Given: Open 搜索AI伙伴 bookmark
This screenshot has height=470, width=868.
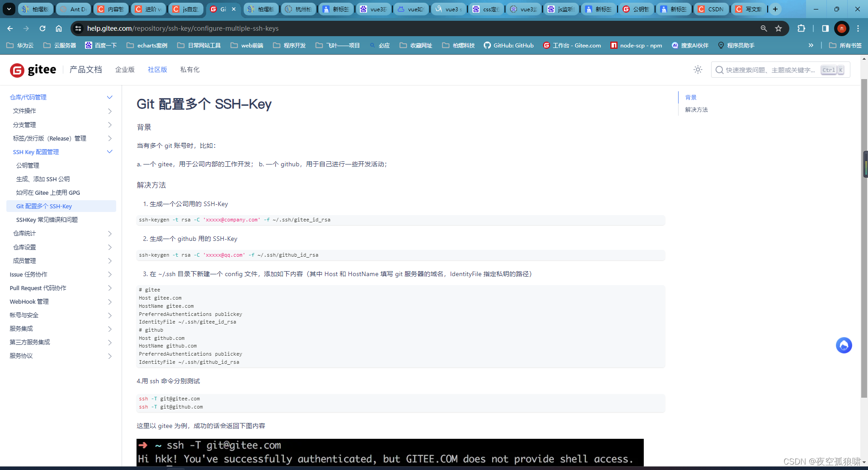Looking at the screenshot, I should tap(690, 45).
